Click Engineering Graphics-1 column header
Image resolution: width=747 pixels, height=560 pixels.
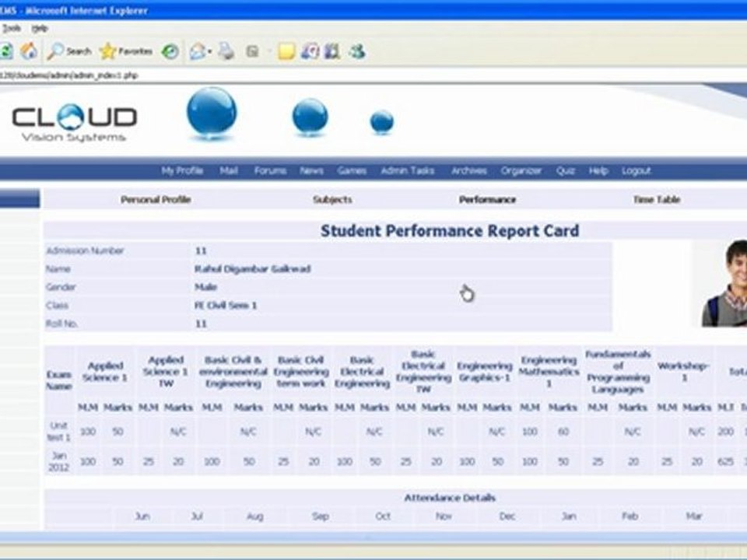pyautogui.click(x=485, y=372)
